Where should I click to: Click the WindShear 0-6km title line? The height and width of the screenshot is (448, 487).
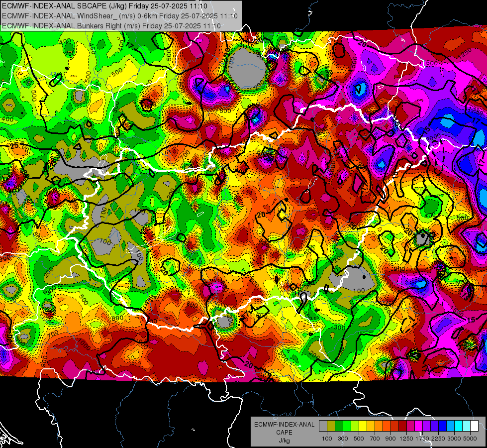(x=119, y=16)
